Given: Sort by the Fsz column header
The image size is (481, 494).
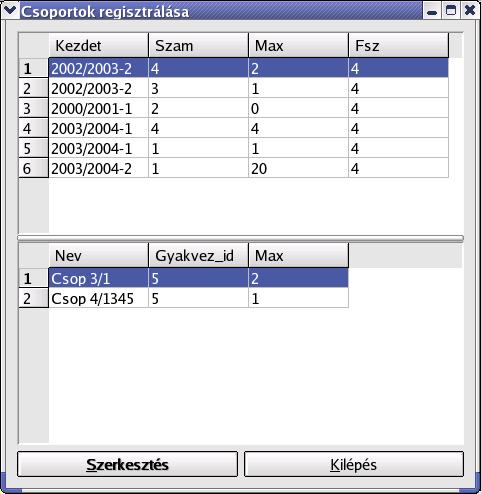Looking at the screenshot, I should tap(399, 45).
